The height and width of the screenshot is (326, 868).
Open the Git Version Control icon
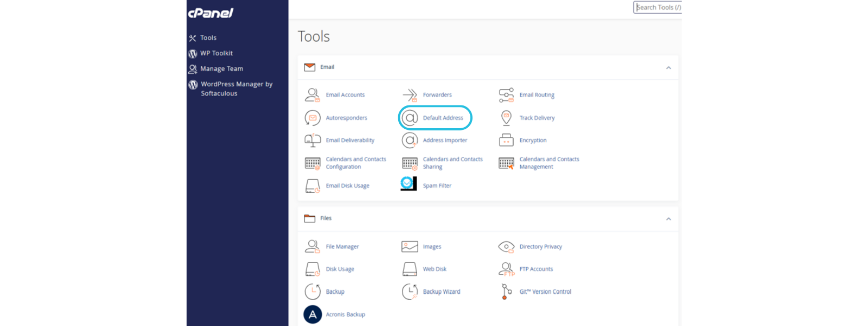[506, 292]
